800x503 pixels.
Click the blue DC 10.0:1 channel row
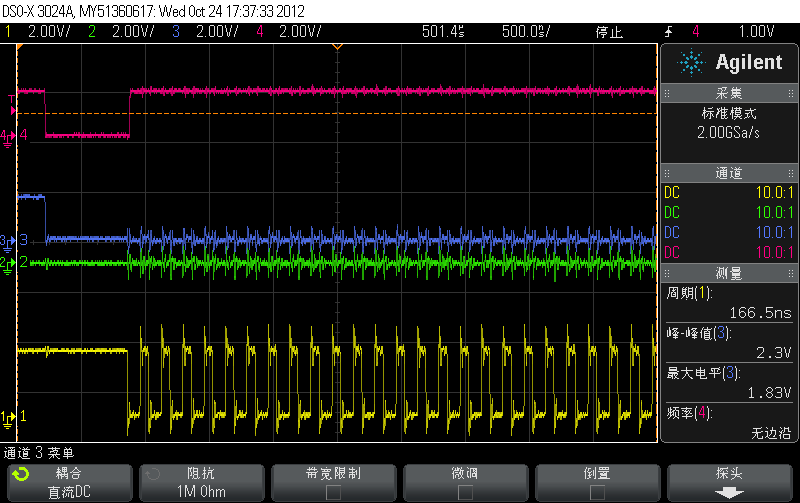coord(729,233)
